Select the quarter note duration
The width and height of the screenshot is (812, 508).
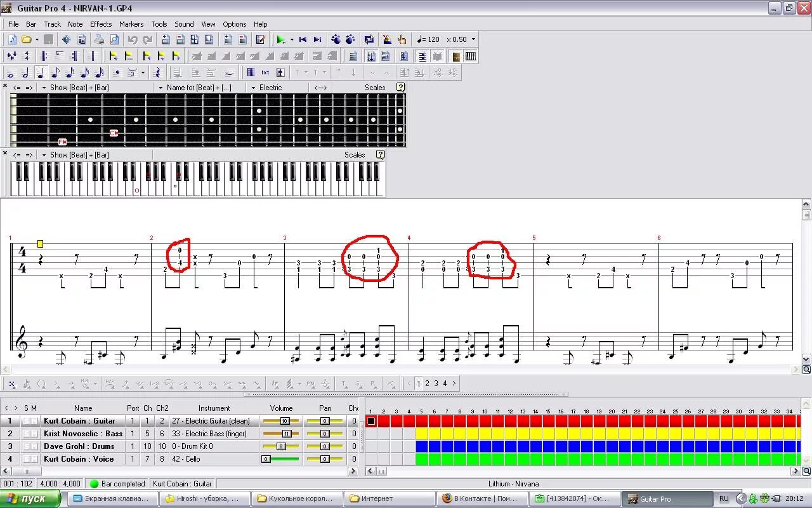click(40, 72)
